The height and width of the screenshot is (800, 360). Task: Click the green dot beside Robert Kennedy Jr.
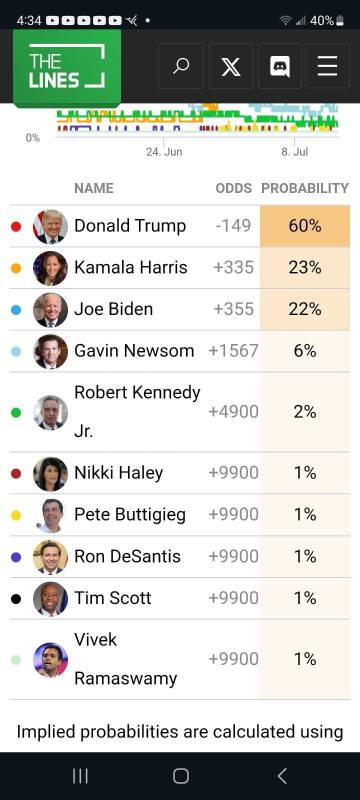pos(16,412)
